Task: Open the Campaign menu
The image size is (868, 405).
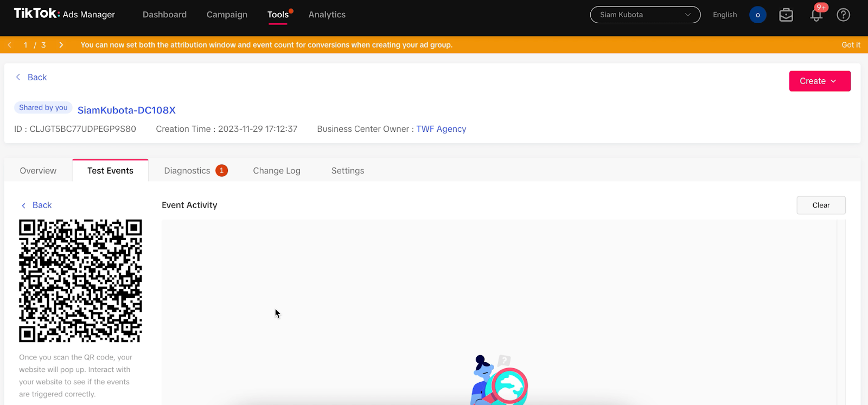Action: pyautogui.click(x=227, y=15)
